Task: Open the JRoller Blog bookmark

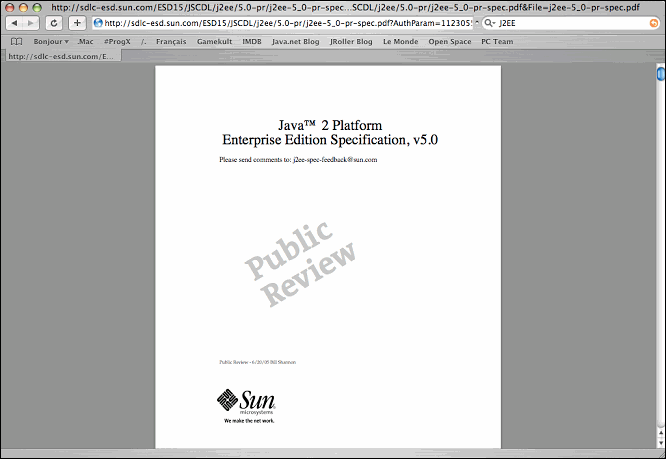Action: coord(351,42)
